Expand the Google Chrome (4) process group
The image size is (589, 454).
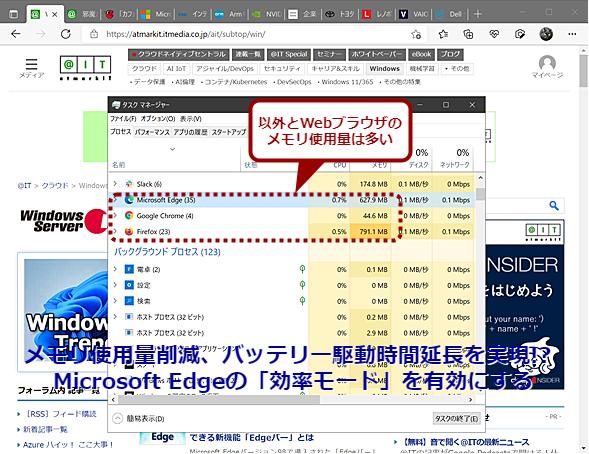point(115,216)
